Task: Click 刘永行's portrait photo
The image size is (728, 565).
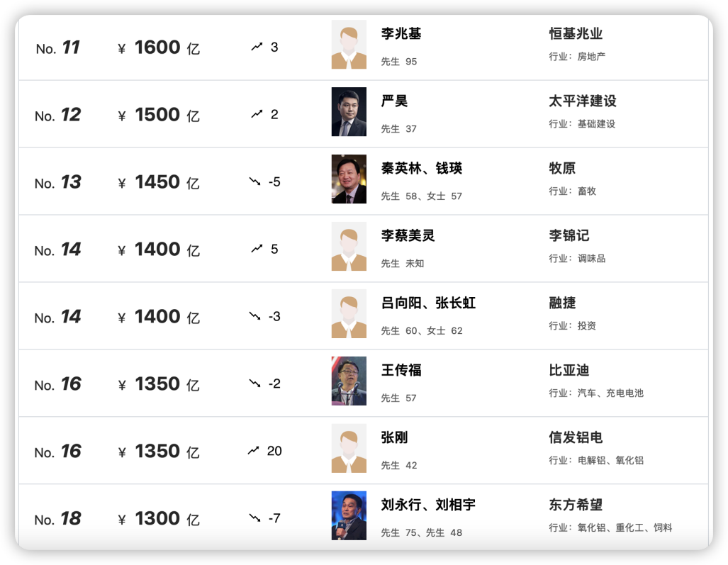Action: tap(349, 516)
